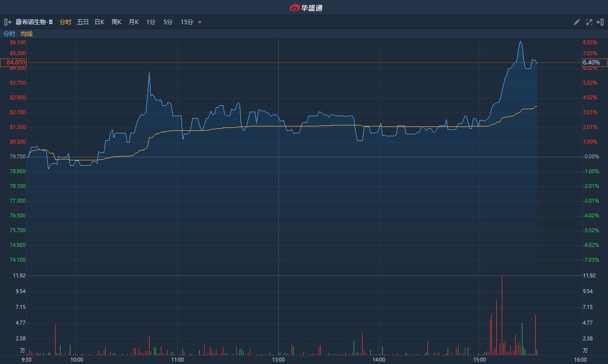Click the price spike before 11:00

click(149, 73)
